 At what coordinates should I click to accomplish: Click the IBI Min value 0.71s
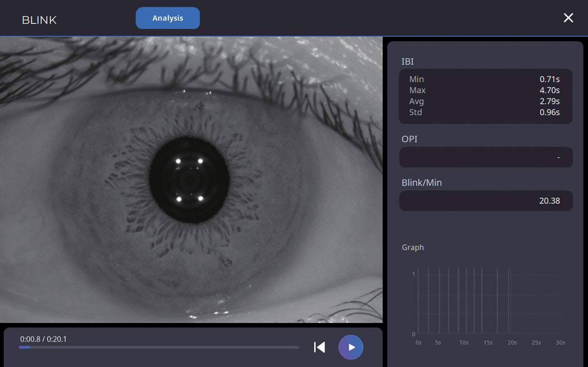[549, 79]
